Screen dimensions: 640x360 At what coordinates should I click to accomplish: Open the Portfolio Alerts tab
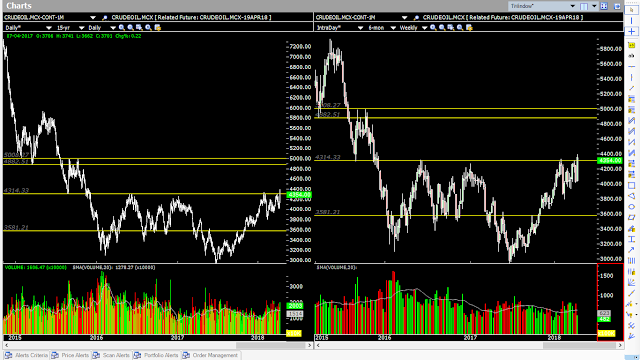[x=156, y=355]
